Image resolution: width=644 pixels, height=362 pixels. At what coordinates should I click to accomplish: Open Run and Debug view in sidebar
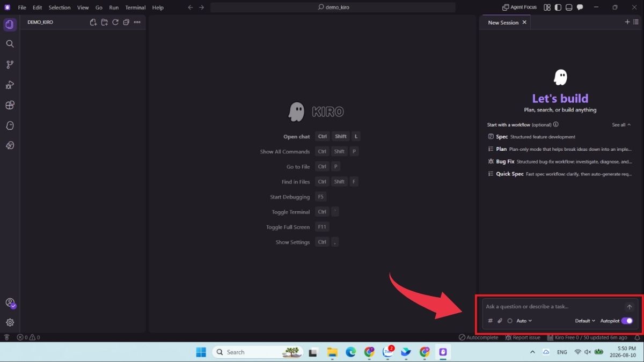pos(10,85)
